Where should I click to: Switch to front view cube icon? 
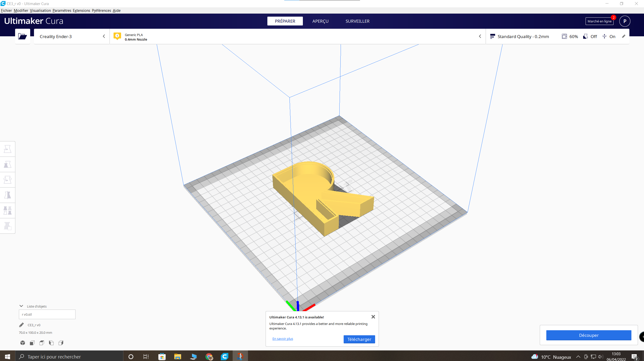(x=32, y=343)
